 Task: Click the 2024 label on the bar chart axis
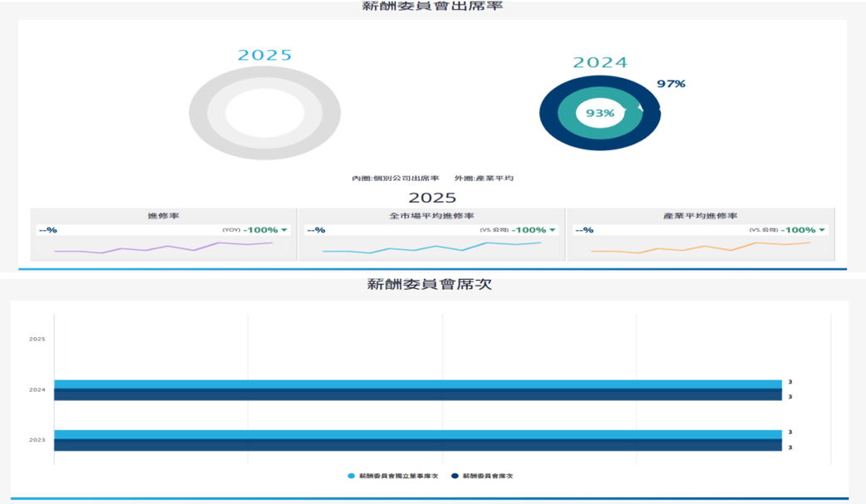(37, 389)
